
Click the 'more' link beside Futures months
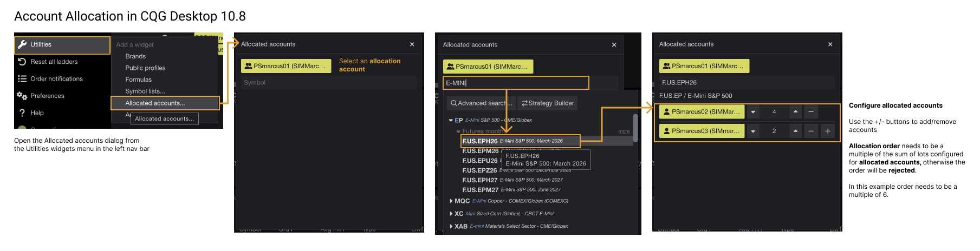[624, 131]
